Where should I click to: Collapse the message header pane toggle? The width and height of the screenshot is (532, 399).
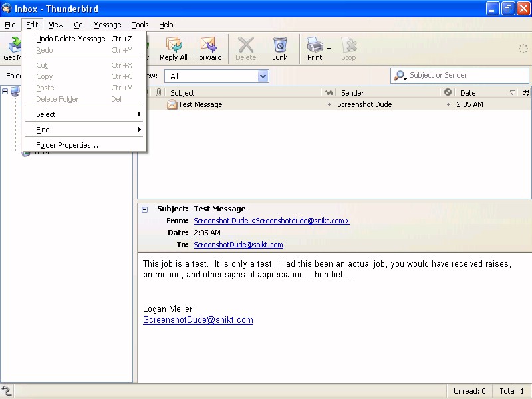144,209
